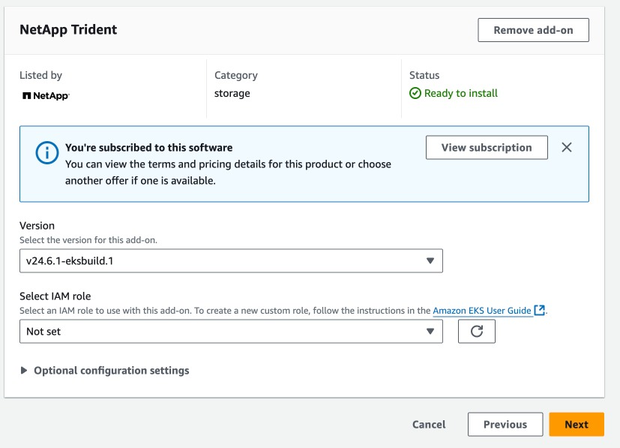The width and height of the screenshot is (620, 448).
Task: Go back with the Previous button
Action: pos(505,424)
